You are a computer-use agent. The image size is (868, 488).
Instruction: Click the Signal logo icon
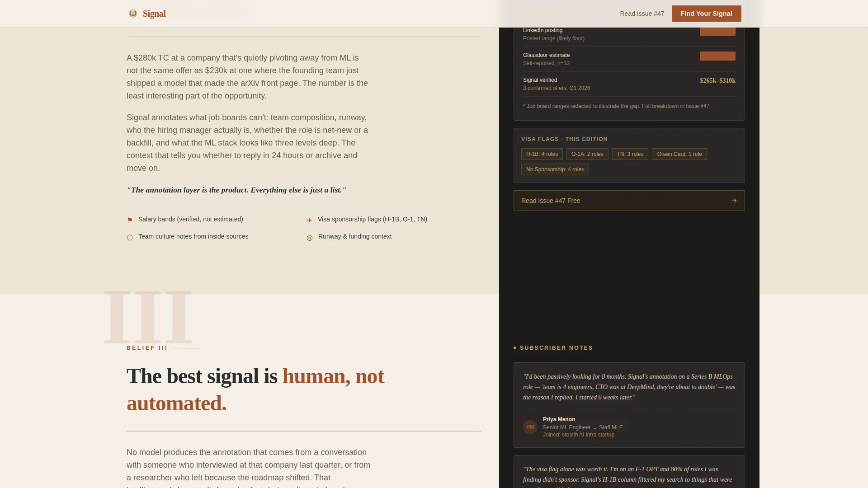132,14
